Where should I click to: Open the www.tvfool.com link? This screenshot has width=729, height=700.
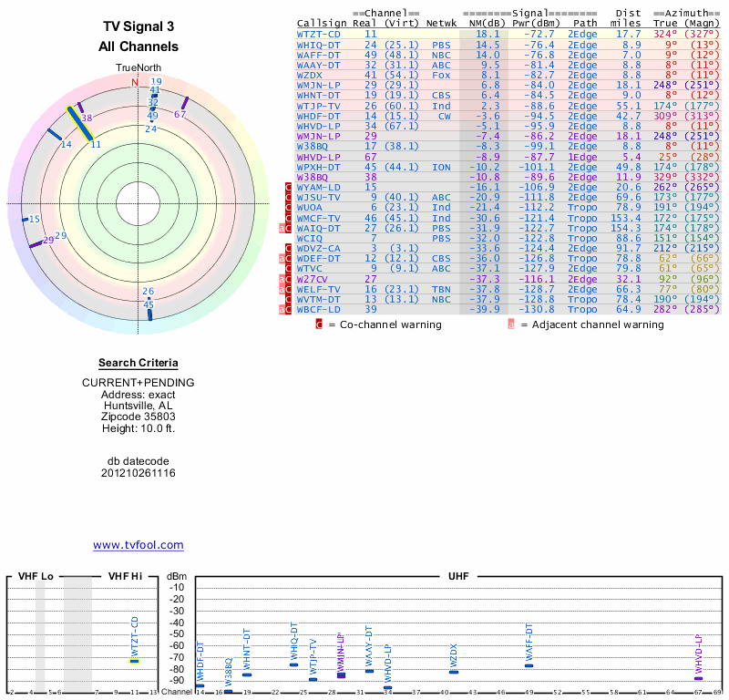click(139, 545)
